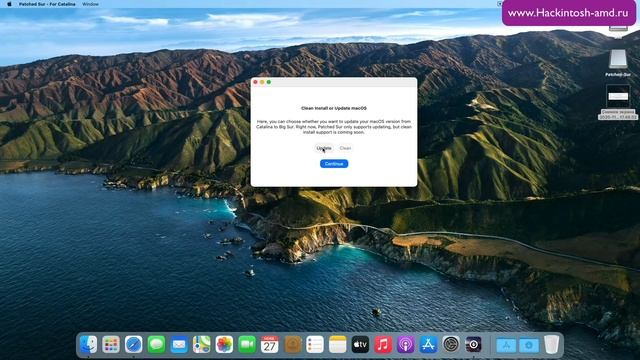Choose the Clean install option

pyautogui.click(x=345, y=148)
